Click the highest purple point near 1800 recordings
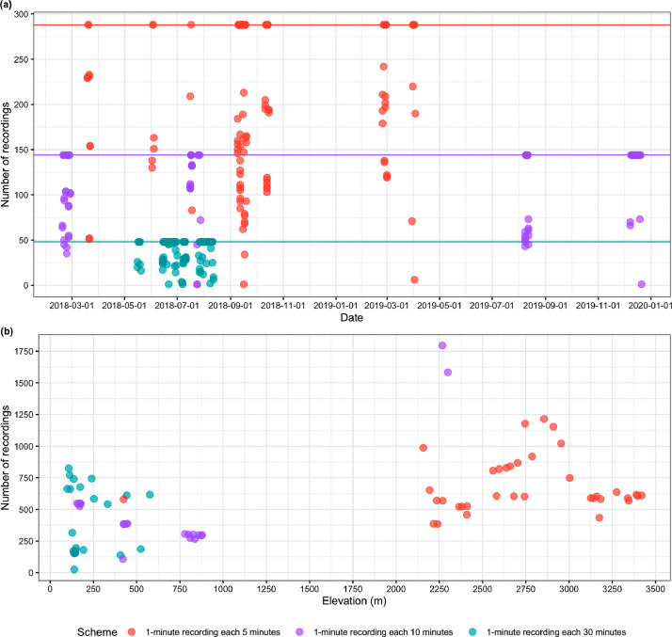 coord(442,345)
